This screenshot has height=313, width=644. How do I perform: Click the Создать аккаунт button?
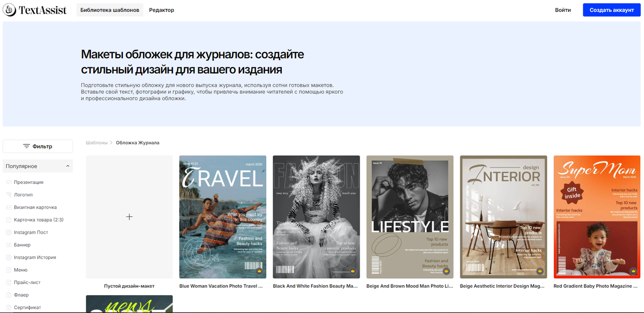(x=612, y=10)
